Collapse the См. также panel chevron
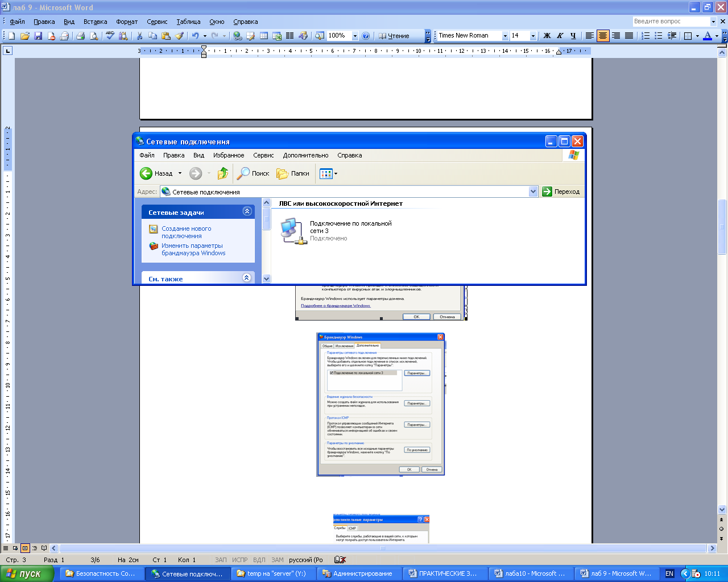The width and height of the screenshot is (728, 582). click(246, 278)
